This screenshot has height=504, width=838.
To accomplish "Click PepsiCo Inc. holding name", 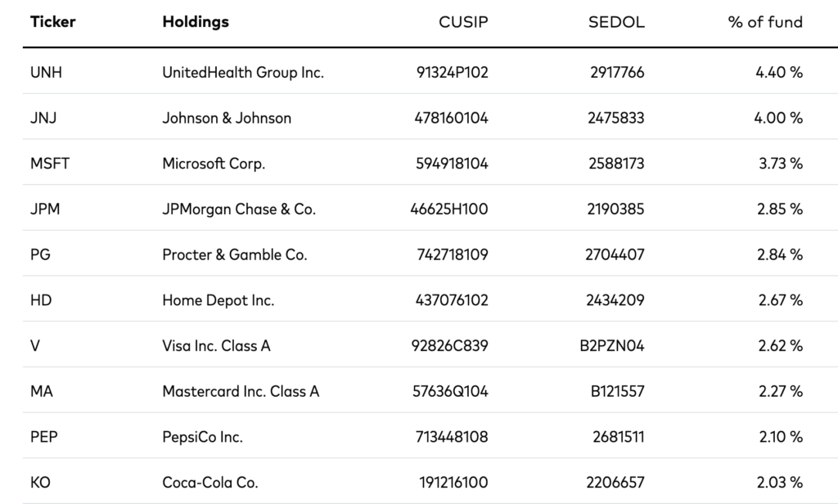I will click(202, 437).
